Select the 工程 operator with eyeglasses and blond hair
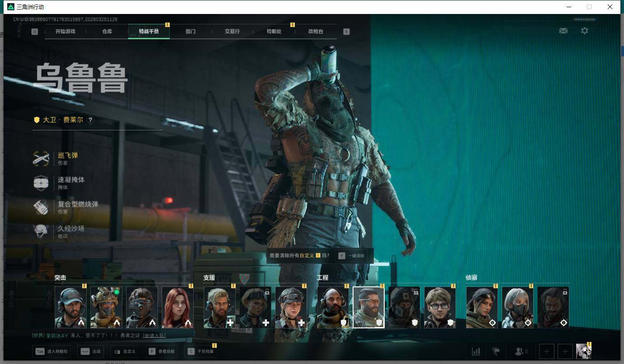The height and width of the screenshot is (364, 624). (x=440, y=307)
